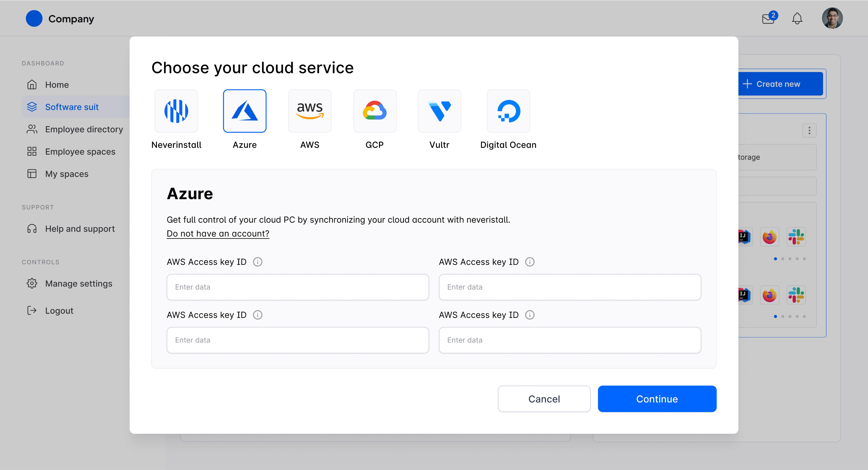Click the SUPPORT section label
The height and width of the screenshot is (470, 868).
pyautogui.click(x=38, y=207)
